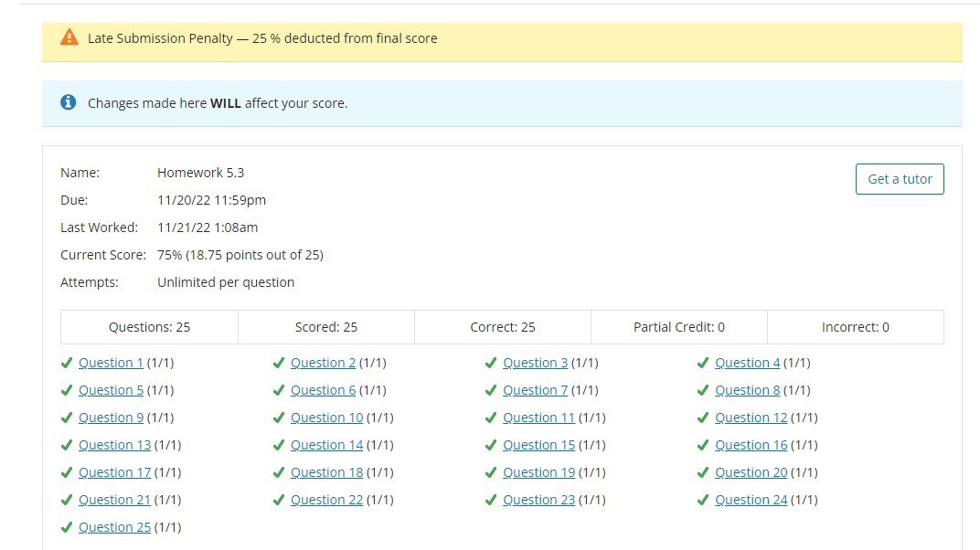Click the Homework 5.3 name text

pos(200,173)
